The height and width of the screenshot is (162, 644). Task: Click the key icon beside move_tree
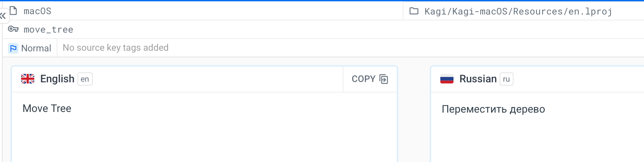[13, 29]
